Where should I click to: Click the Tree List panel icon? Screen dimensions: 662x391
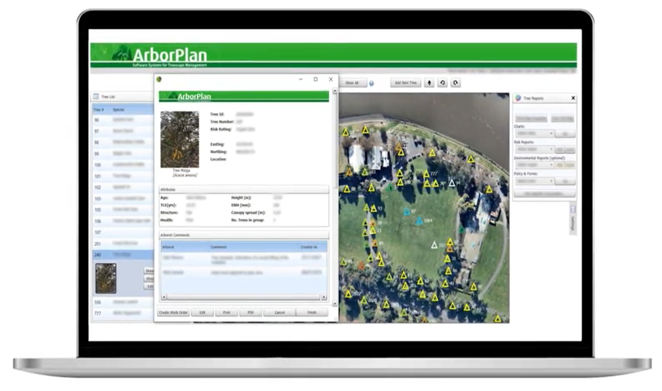coord(96,97)
